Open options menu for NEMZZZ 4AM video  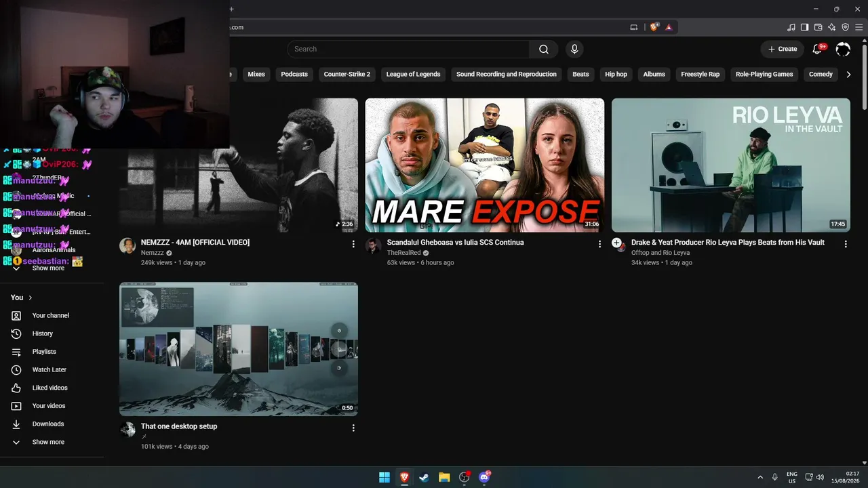[353, 244]
